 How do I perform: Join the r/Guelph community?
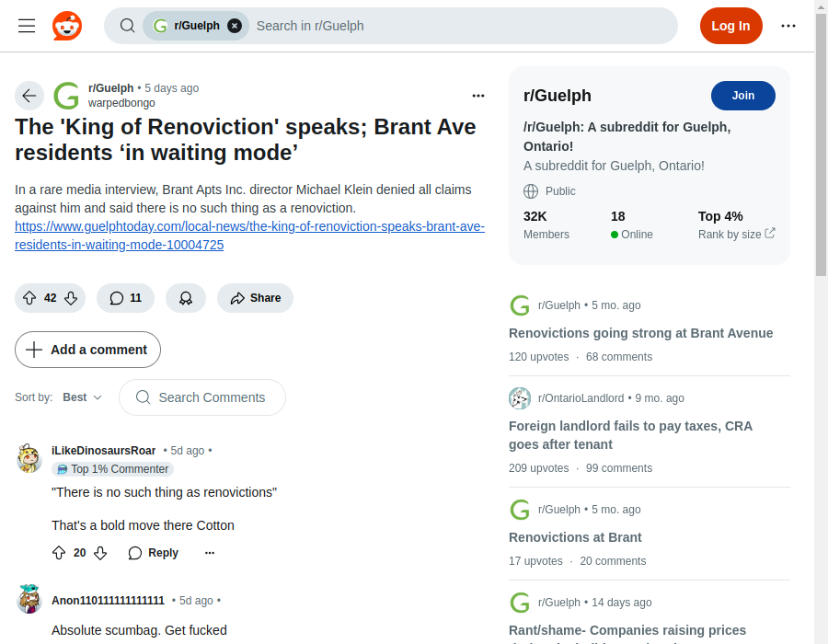pyautogui.click(x=743, y=96)
